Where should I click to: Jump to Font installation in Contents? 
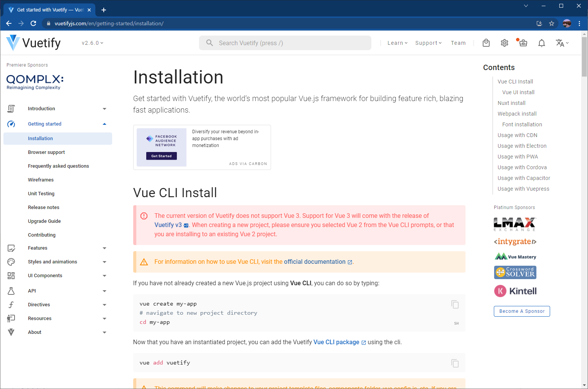click(522, 124)
